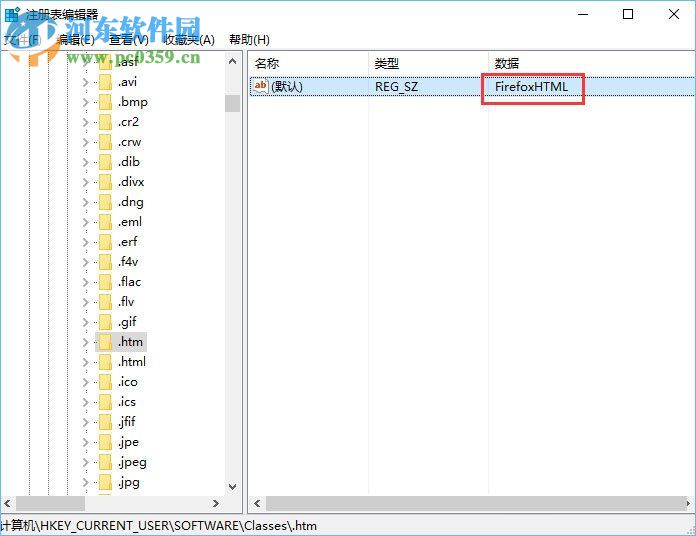Select the .jpg key label
Viewport: 696px width, 536px height.
[129, 482]
